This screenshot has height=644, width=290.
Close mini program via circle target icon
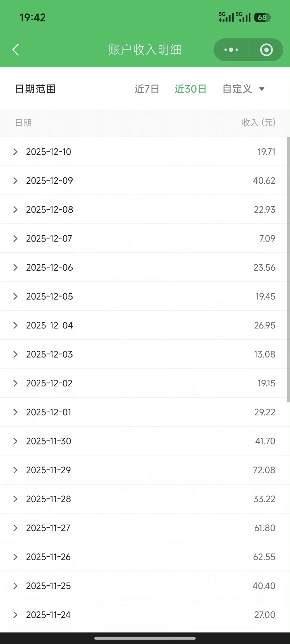click(266, 50)
